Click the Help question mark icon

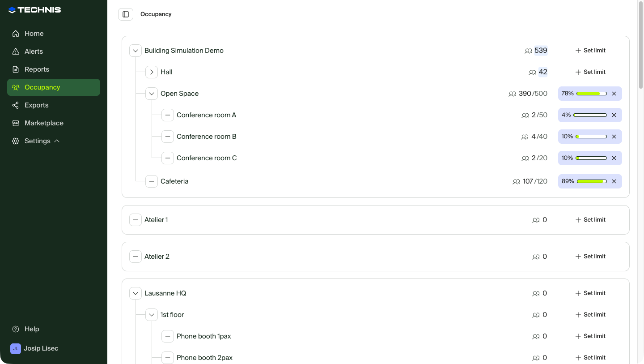point(16,329)
